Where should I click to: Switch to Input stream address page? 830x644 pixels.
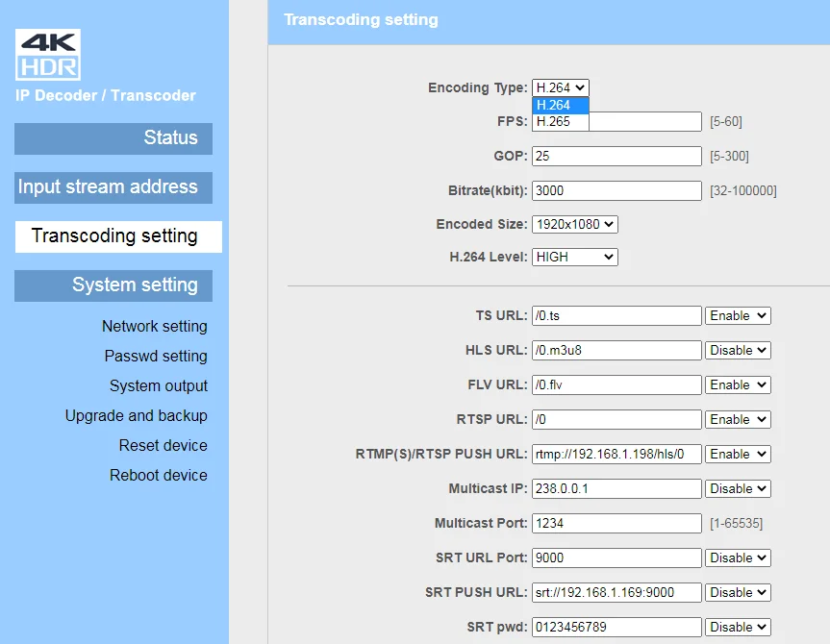113,186
